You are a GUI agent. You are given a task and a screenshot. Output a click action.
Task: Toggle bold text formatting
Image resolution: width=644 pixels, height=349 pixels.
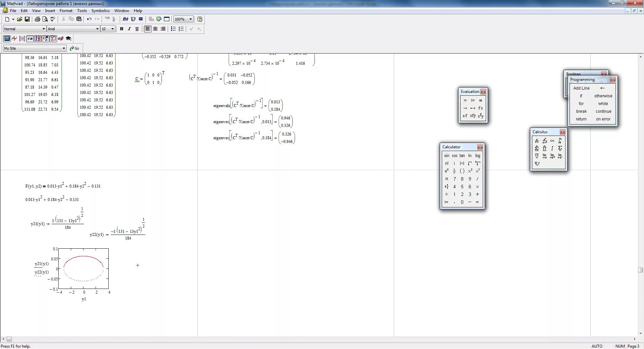coord(121,29)
